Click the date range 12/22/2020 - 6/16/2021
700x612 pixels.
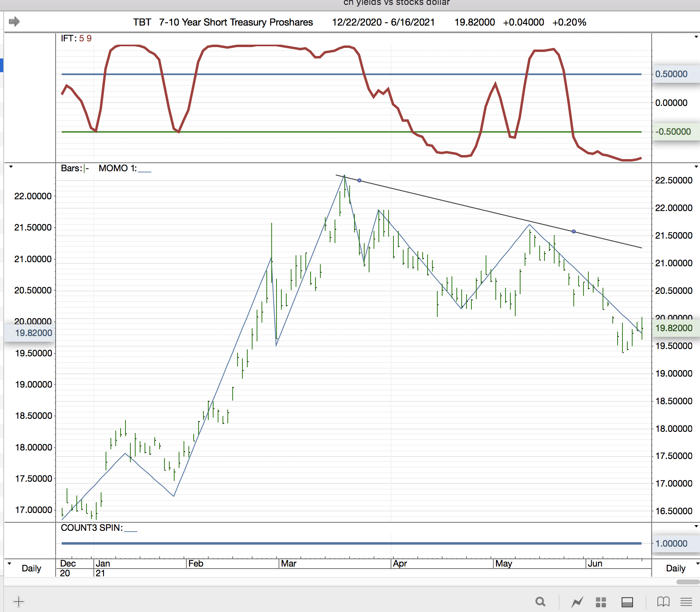click(383, 22)
